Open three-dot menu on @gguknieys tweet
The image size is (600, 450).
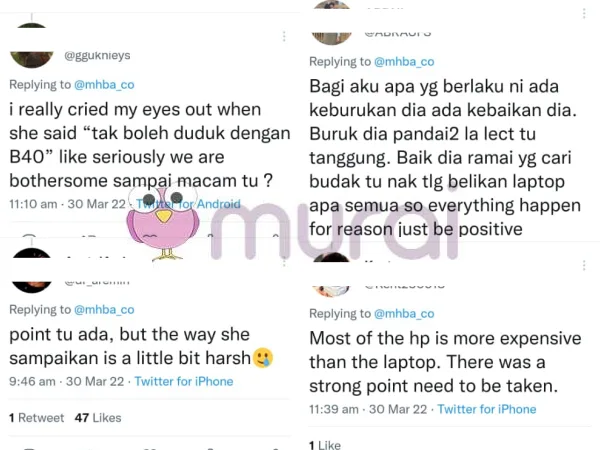(x=284, y=36)
